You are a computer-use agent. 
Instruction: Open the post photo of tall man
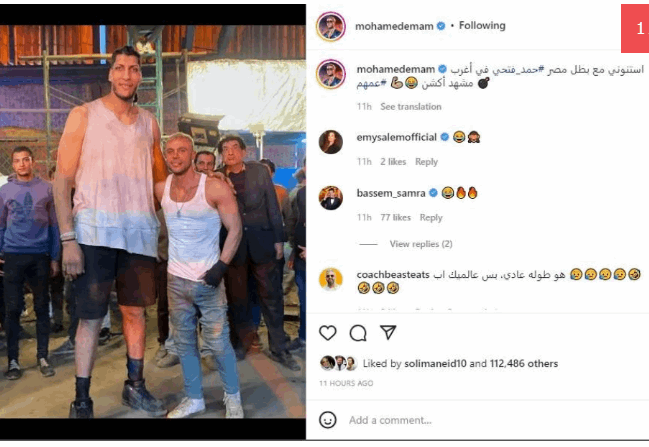[x=153, y=221]
